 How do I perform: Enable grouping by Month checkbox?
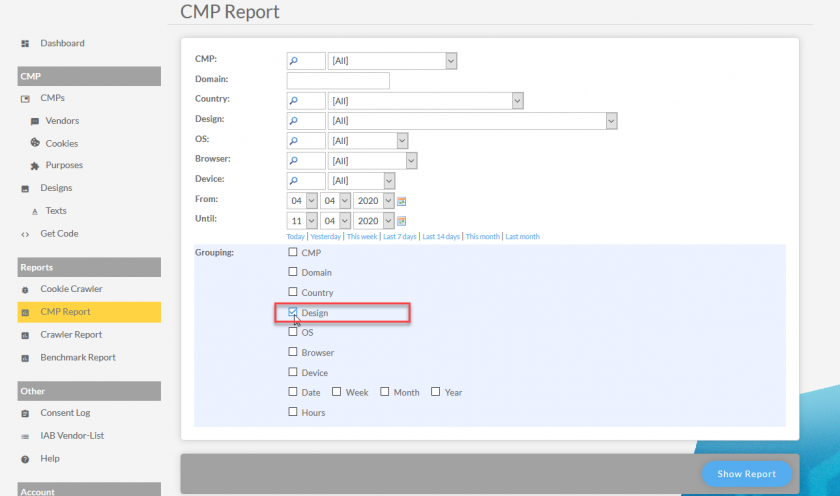(x=385, y=392)
